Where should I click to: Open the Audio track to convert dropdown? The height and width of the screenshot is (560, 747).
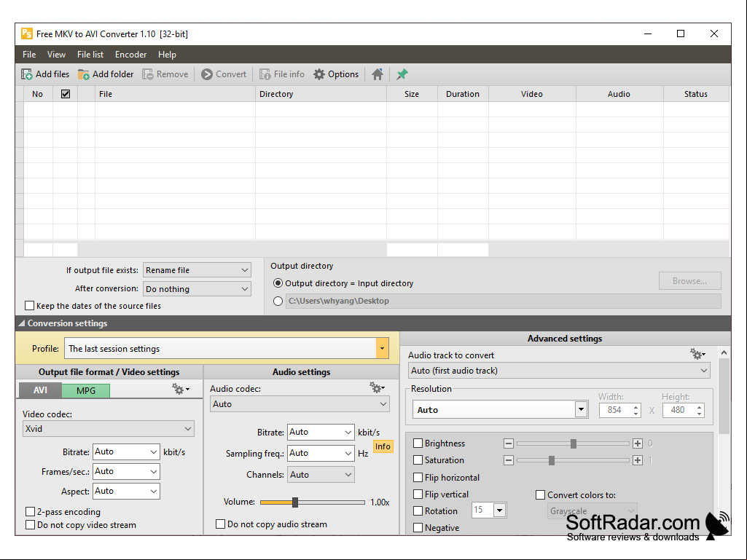559,371
